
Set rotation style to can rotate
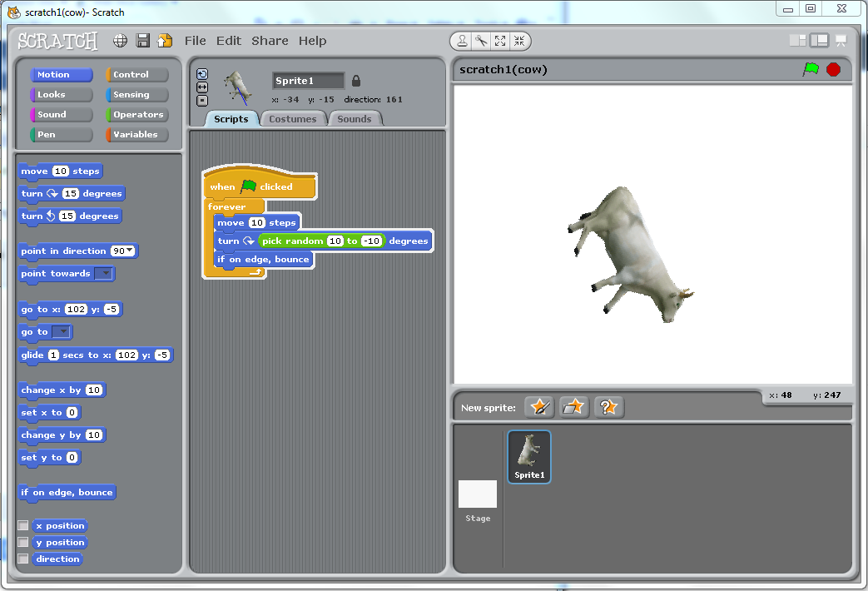tap(202, 74)
